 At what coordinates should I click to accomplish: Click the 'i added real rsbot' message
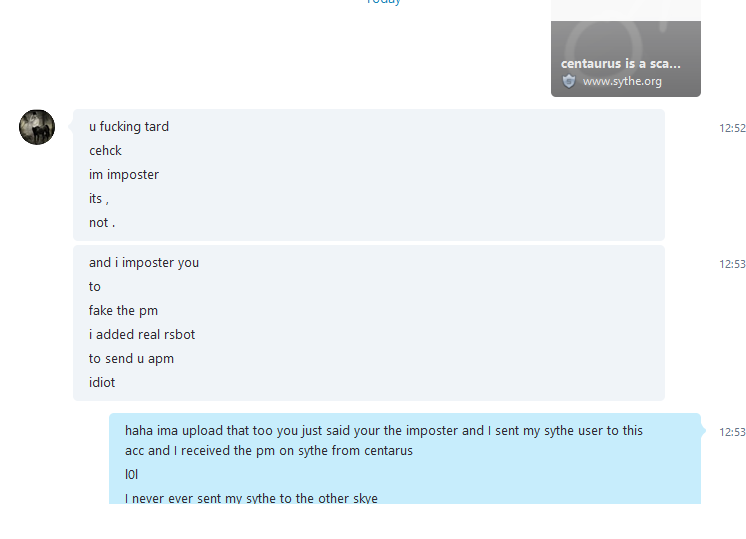[x=142, y=334]
